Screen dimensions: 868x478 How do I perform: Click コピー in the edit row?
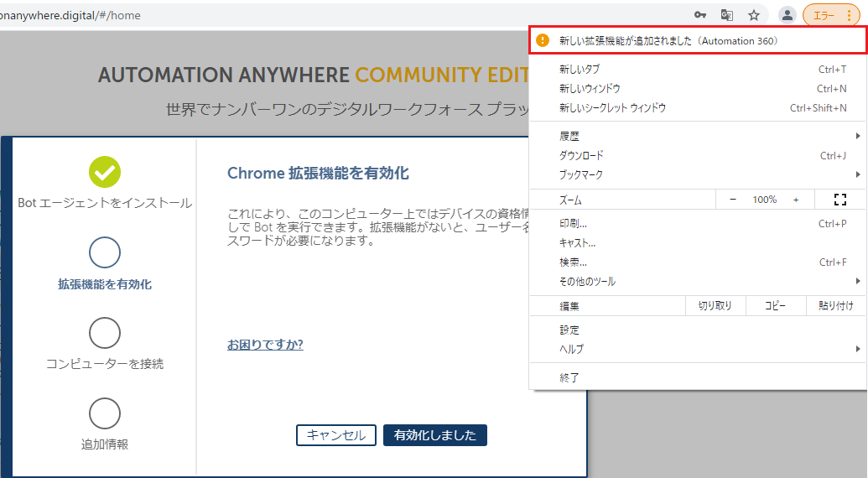point(775,306)
